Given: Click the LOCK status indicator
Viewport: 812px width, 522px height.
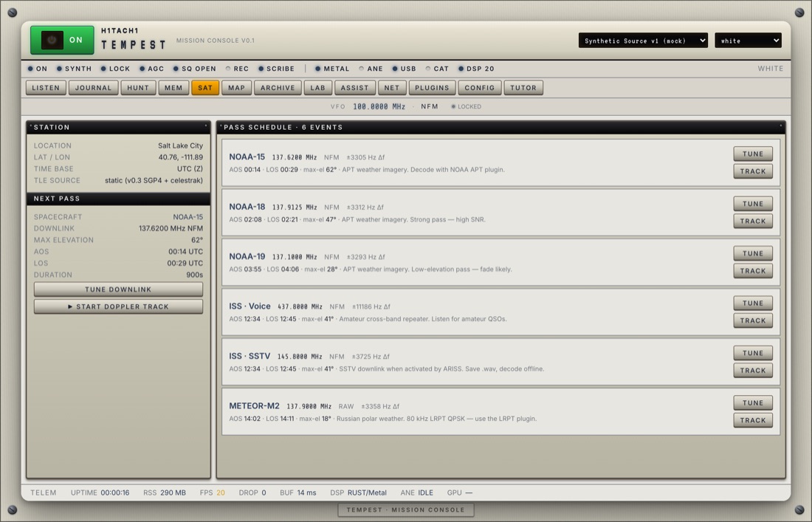Looking at the screenshot, I should pyautogui.click(x=115, y=69).
